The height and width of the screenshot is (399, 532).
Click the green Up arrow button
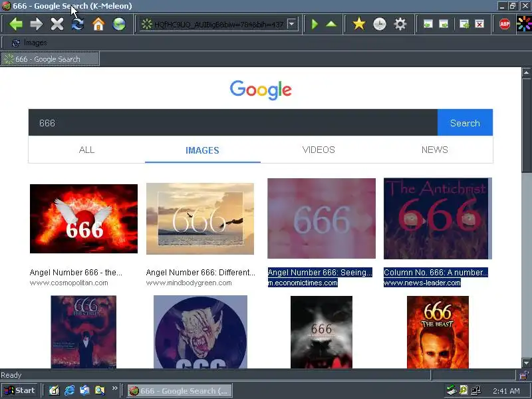(331, 24)
